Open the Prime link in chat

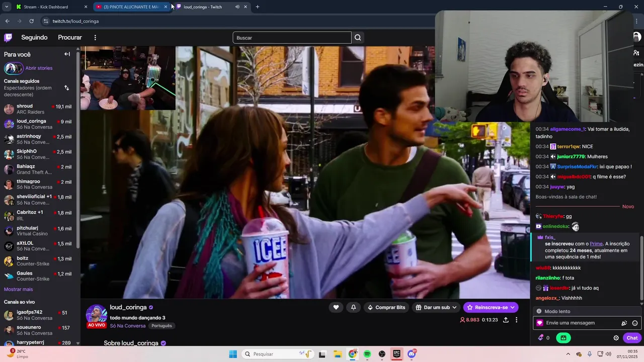(596, 244)
